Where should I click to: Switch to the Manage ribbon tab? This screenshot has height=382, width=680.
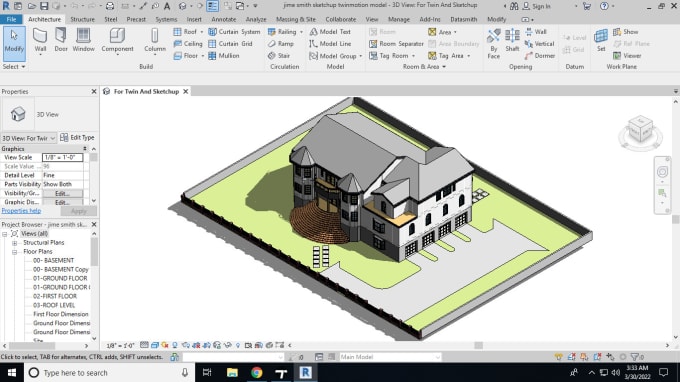pyautogui.click(x=399, y=20)
